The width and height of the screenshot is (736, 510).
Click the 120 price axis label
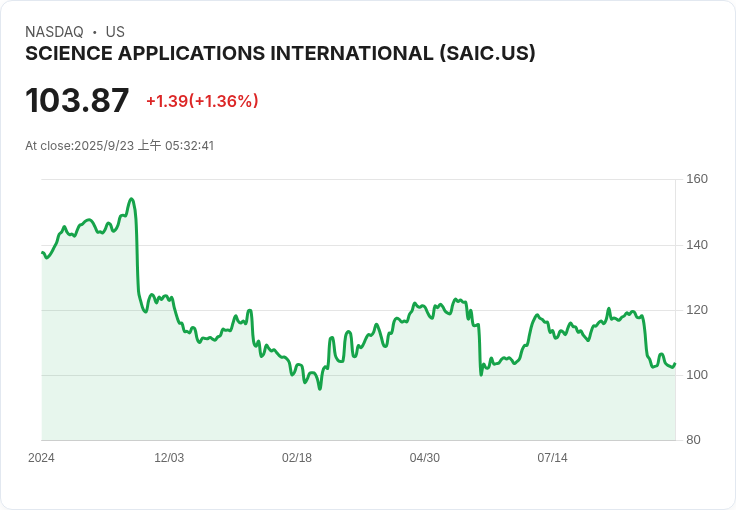coord(697,310)
